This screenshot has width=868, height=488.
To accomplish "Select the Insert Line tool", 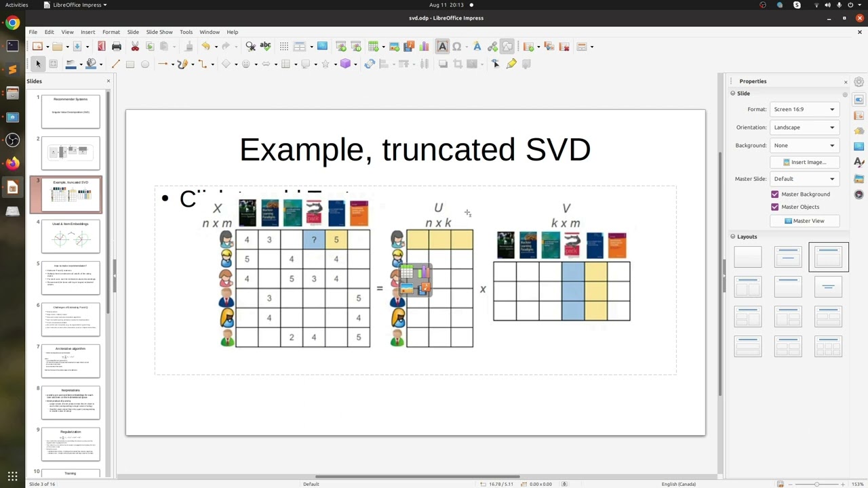I will [115, 64].
